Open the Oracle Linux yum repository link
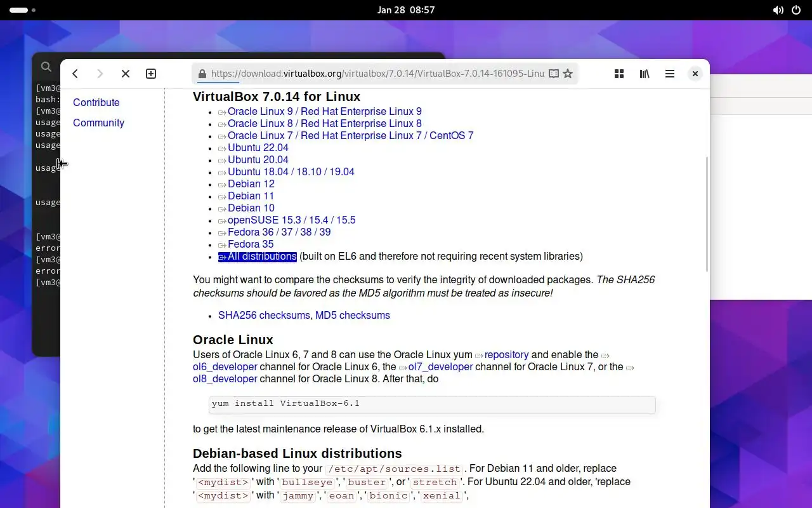The image size is (812, 508). (x=506, y=355)
